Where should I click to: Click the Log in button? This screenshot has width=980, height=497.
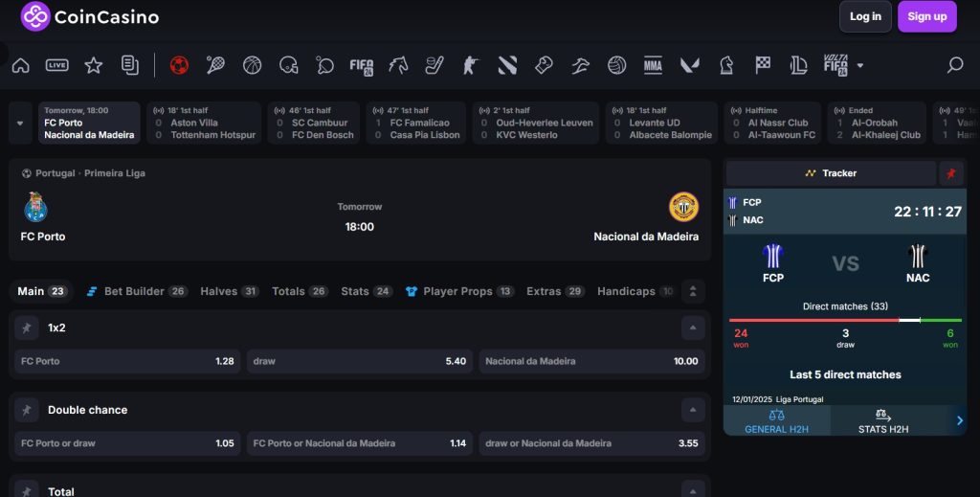pos(865,17)
